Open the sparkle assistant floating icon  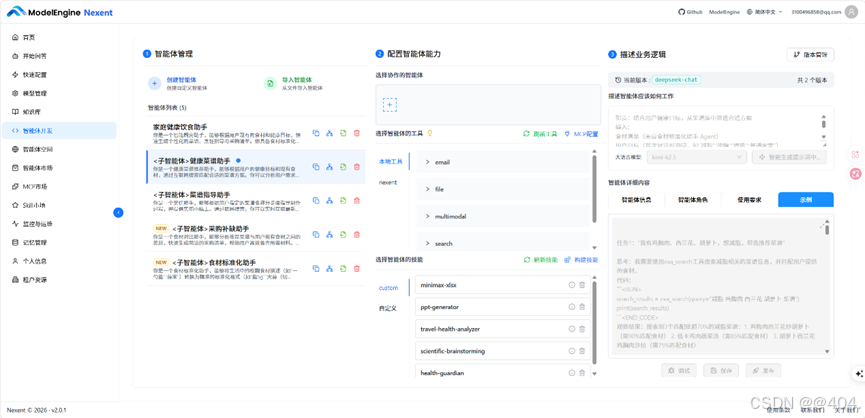pos(858,373)
